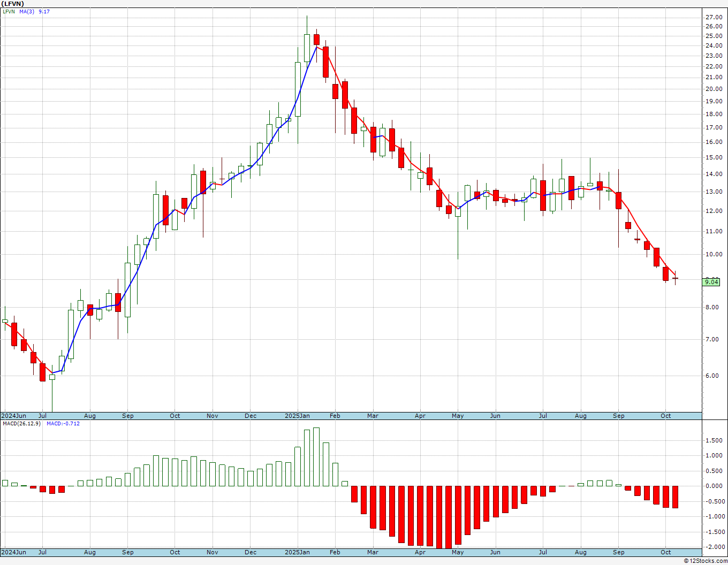Screen dimensions: 728x565
Task: Click the 27.00 price axis label
Action: tap(714, 17)
